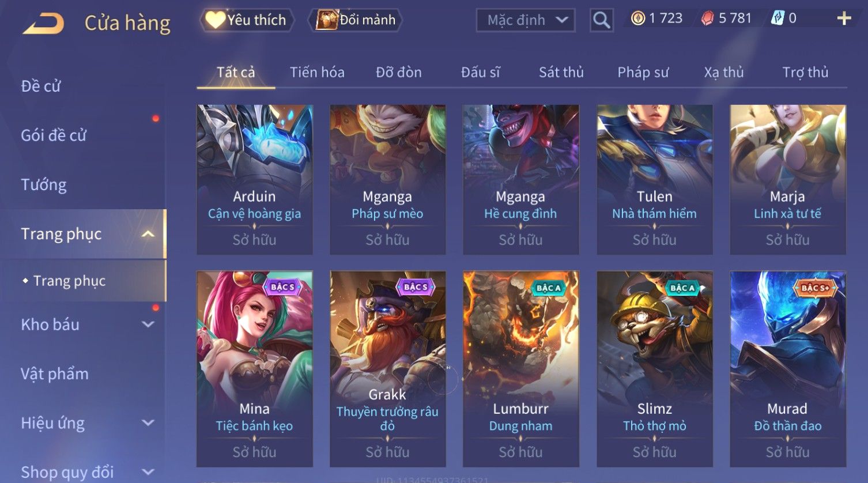Expand the Kho báu sidebar section
This screenshot has width=868, height=483.
[148, 324]
